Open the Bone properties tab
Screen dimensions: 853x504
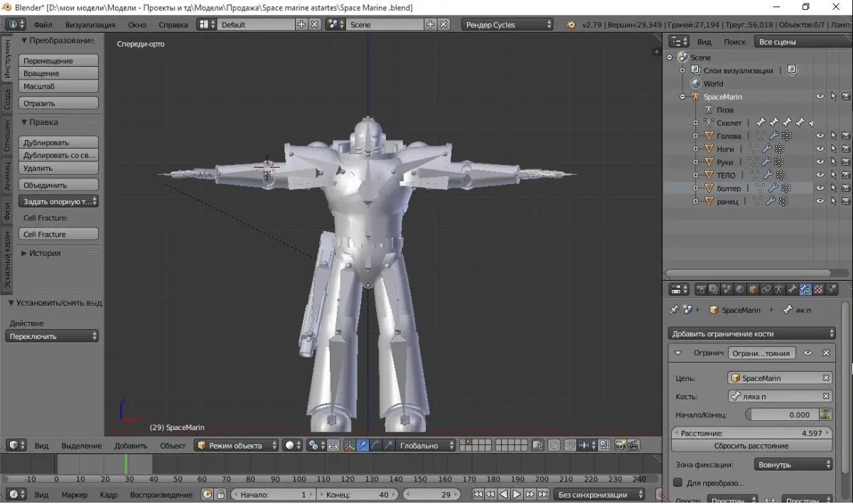(x=792, y=289)
